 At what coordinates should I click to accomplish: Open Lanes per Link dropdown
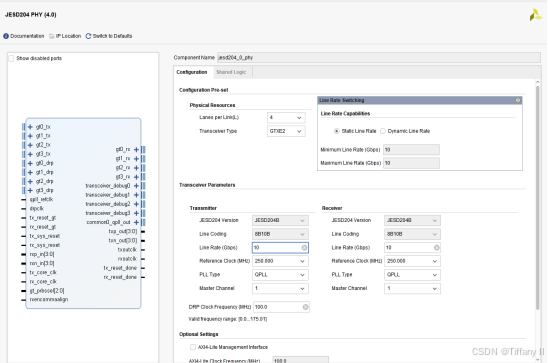coord(286,118)
